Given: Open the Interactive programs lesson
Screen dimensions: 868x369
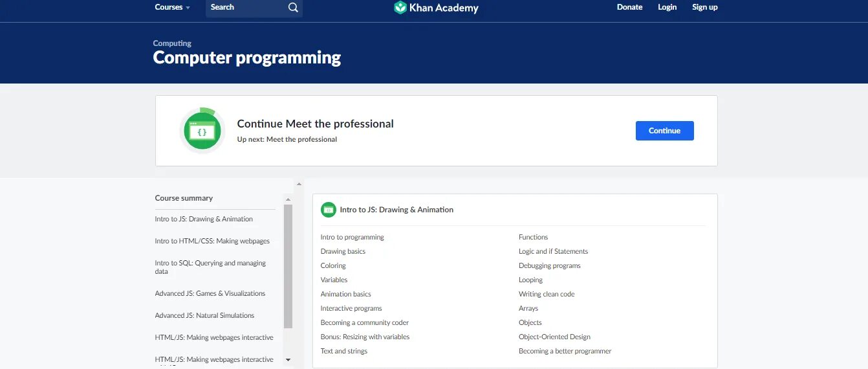Looking at the screenshot, I should [x=351, y=308].
